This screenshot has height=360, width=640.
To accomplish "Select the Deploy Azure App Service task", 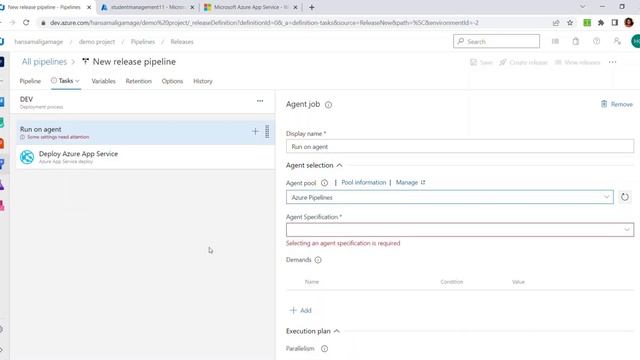I will pos(145,157).
